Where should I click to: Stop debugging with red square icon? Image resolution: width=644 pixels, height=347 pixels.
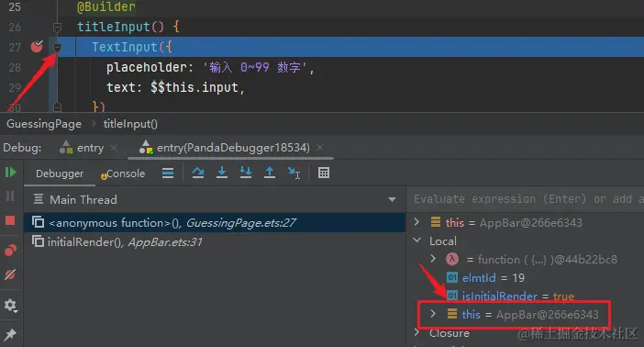(10, 221)
